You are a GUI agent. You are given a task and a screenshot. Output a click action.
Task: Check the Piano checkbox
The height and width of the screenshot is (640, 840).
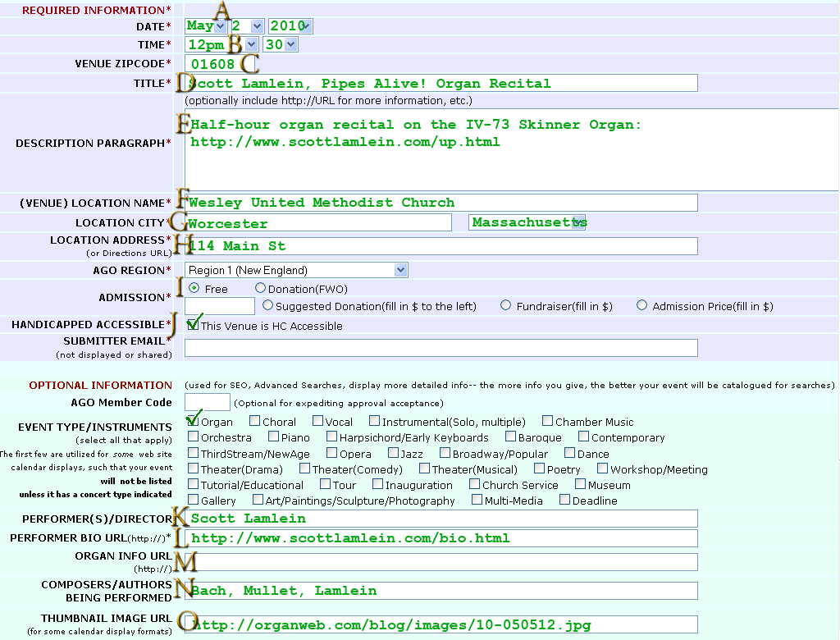click(273, 437)
